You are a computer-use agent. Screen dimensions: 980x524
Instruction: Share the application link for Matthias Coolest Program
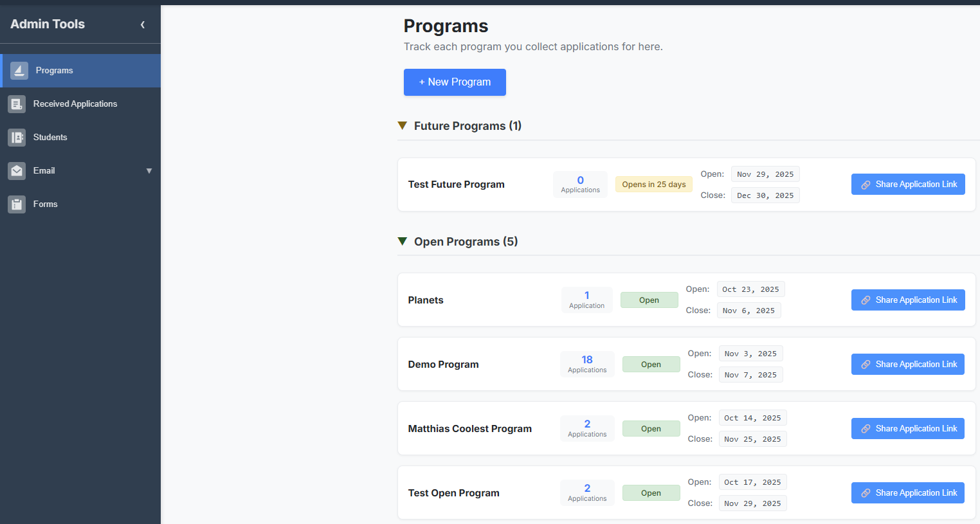click(907, 428)
